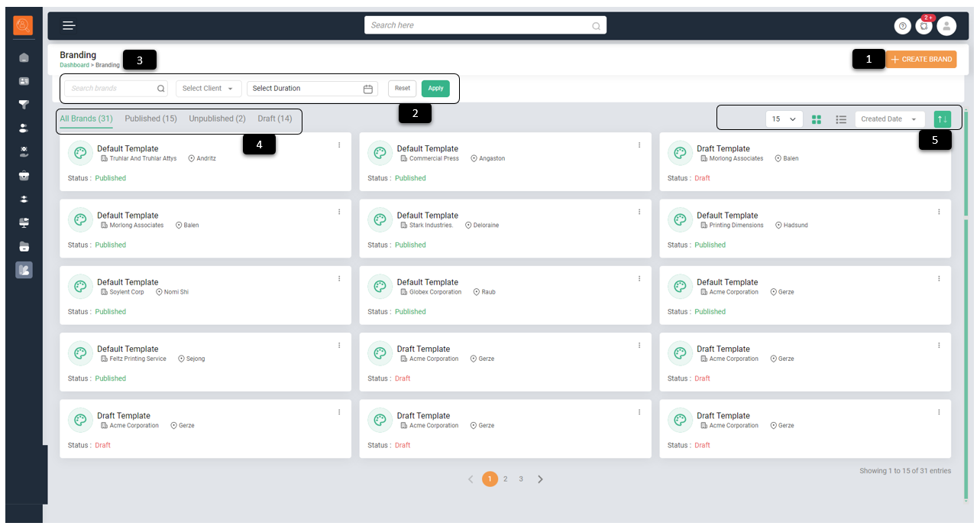980x526 pixels.
Task: Switch to the Published (15) tab
Action: click(150, 119)
